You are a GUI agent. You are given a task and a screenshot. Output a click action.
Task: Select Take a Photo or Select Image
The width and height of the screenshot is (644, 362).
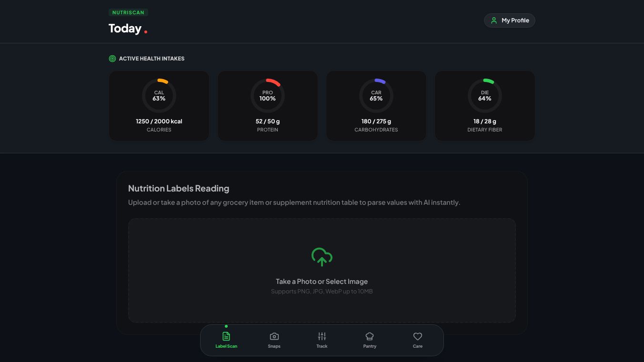coord(322,282)
